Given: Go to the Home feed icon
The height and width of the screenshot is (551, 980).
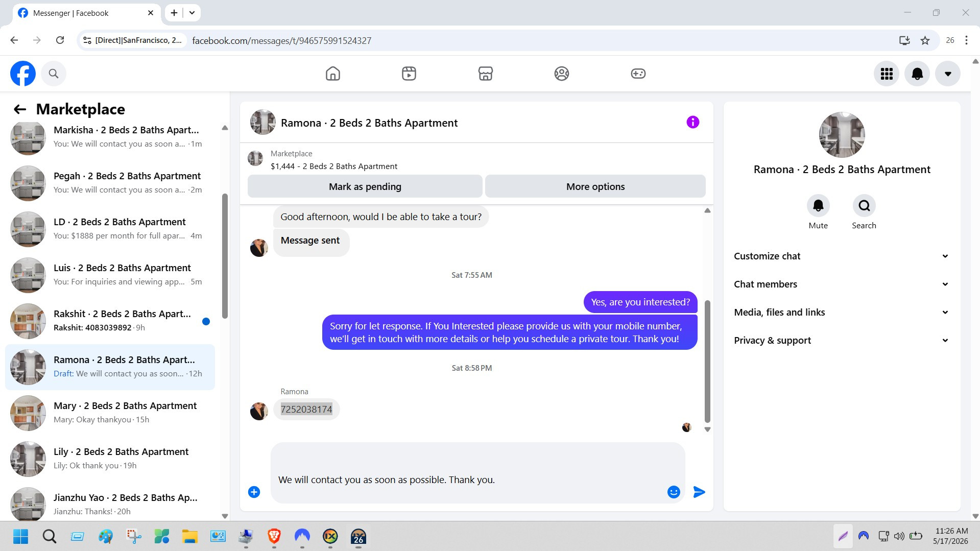Looking at the screenshot, I should [x=333, y=74].
